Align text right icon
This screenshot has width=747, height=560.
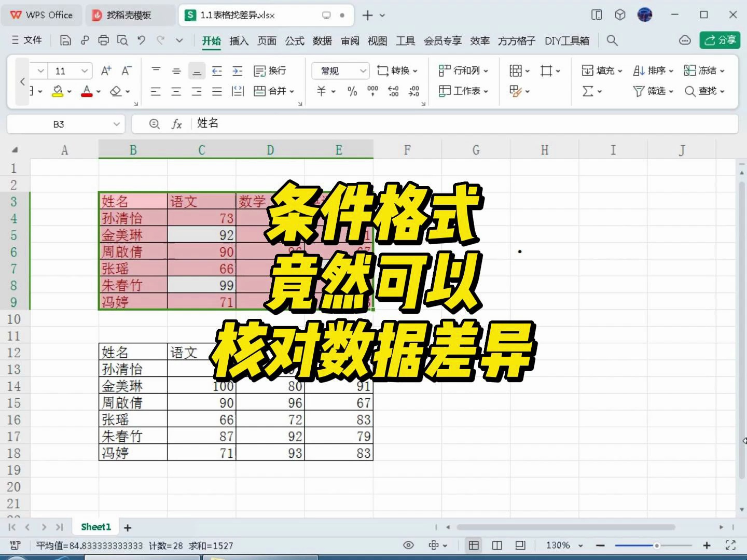[197, 92]
